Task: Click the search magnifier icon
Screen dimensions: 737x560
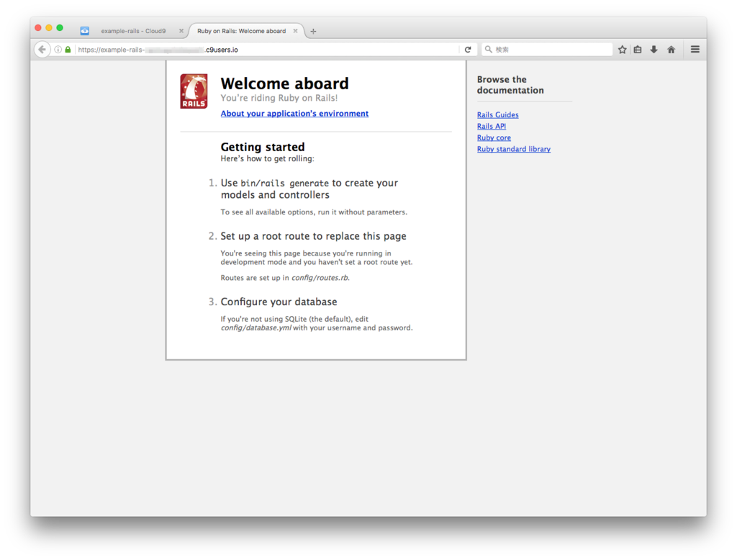Action: tap(489, 50)
